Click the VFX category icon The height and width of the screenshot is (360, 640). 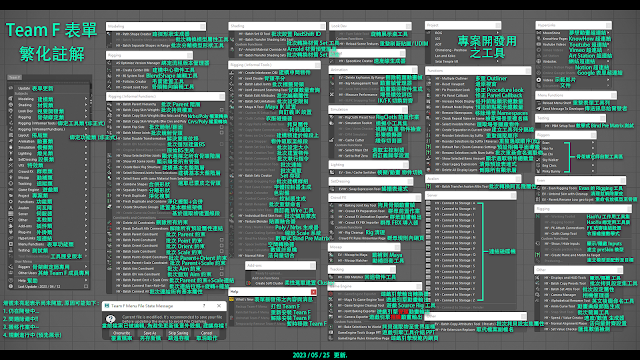point(11,165)
